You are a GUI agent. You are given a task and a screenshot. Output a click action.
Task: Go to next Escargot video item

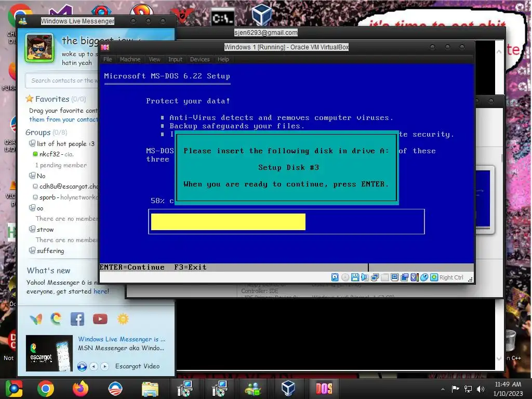[x=105, y=366]
